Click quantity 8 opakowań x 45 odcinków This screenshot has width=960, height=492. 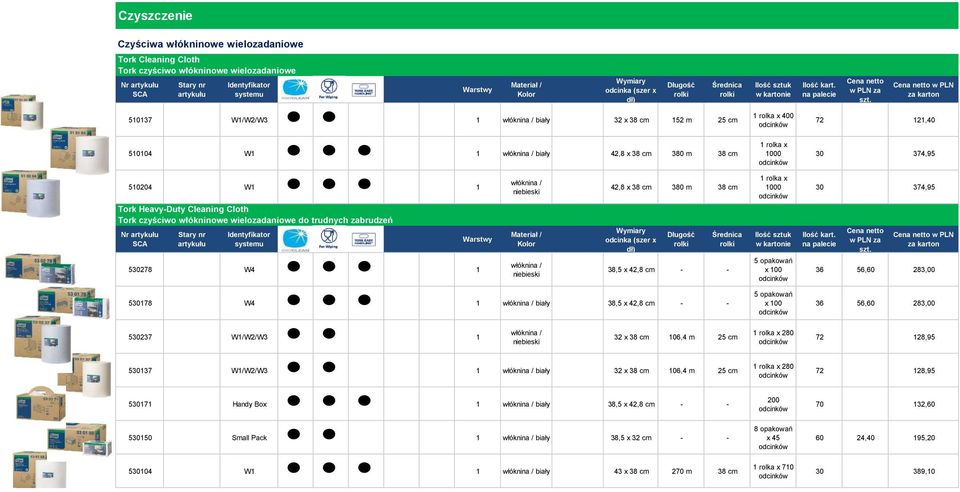click(773, 438)
